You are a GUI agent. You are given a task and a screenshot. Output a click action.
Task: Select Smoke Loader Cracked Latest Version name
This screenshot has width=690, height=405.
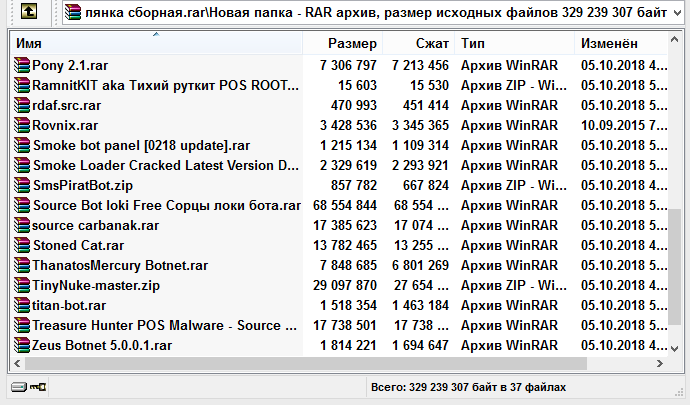coord(166,165)
